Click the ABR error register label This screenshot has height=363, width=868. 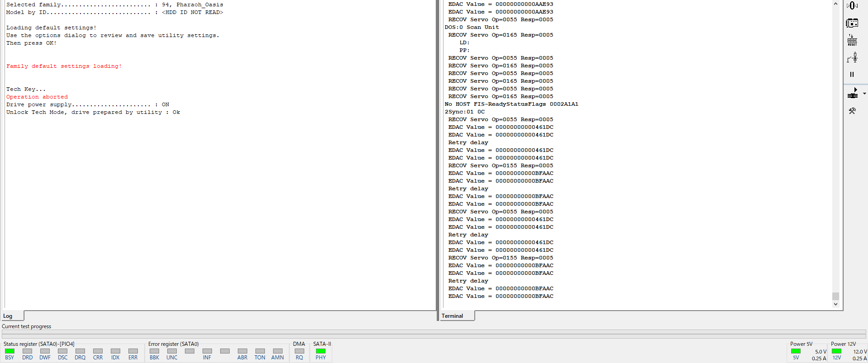click(242, 358)
